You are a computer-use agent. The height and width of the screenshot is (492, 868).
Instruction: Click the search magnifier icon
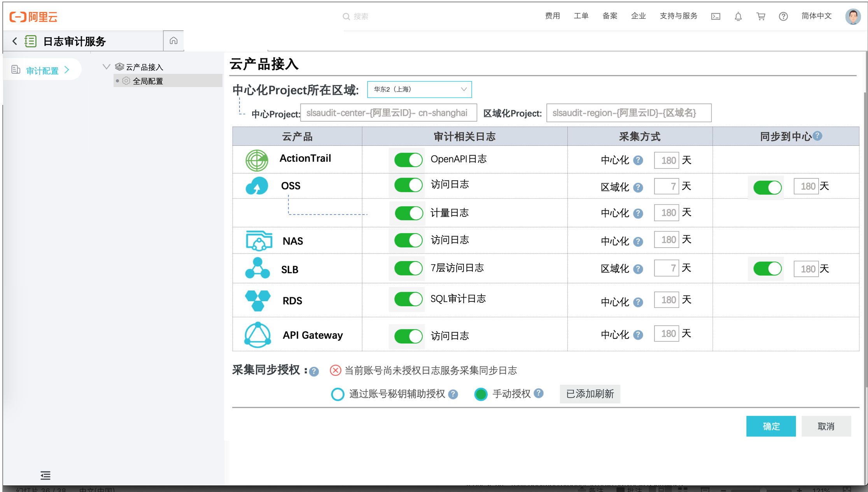tap(346, 16)
